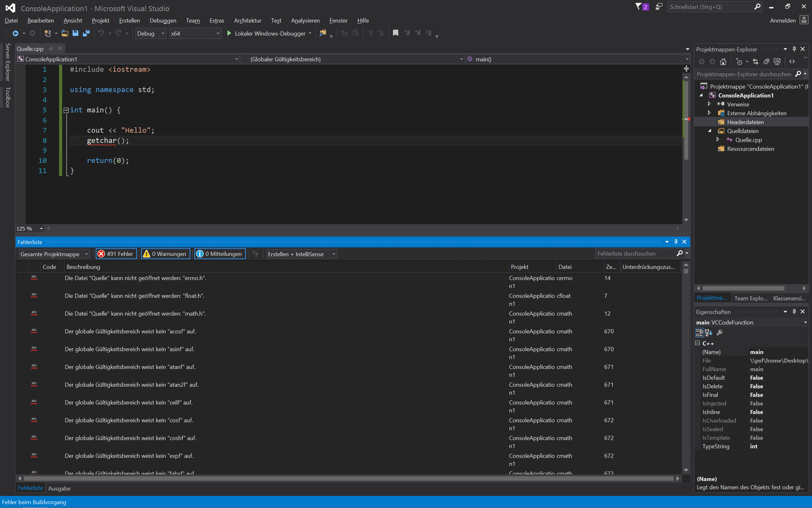Open the notifications flag icon in the title bar
Image resolution: width=812 pixels, height=508 pixels.
pos(638,7)
